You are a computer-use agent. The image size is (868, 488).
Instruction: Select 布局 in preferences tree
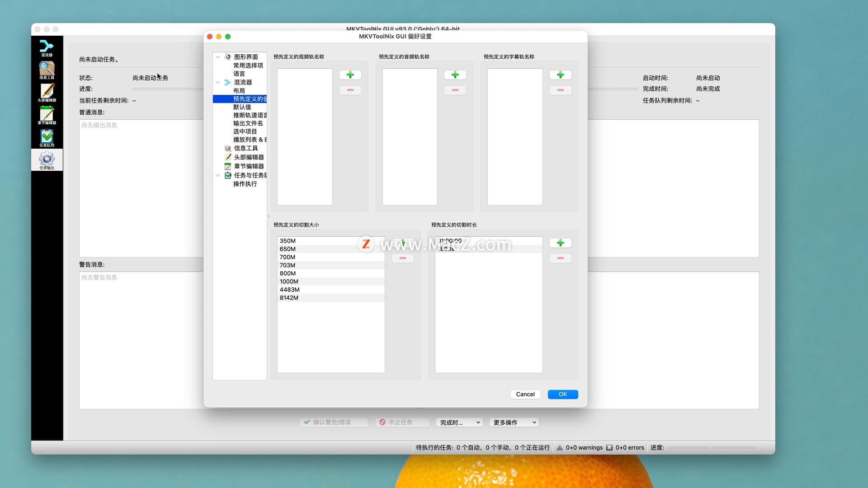point(239,91)
